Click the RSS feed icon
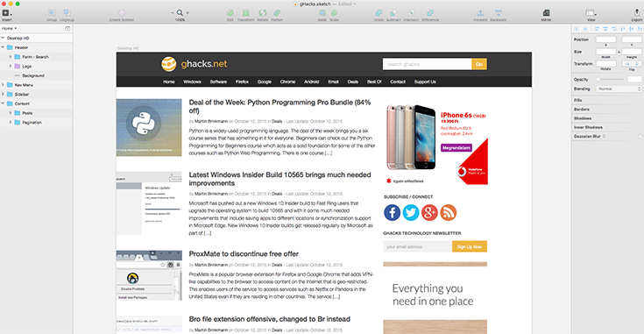The width and height of the screenshot is (644, 334). pyautogui.click(x=448, y=212)
